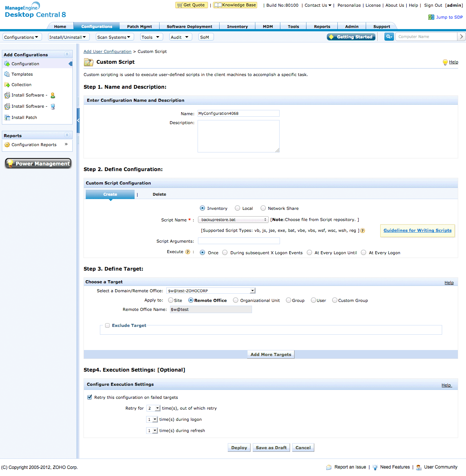
Task: Open the times during refresh dropdown
Action: pos(152,431)
